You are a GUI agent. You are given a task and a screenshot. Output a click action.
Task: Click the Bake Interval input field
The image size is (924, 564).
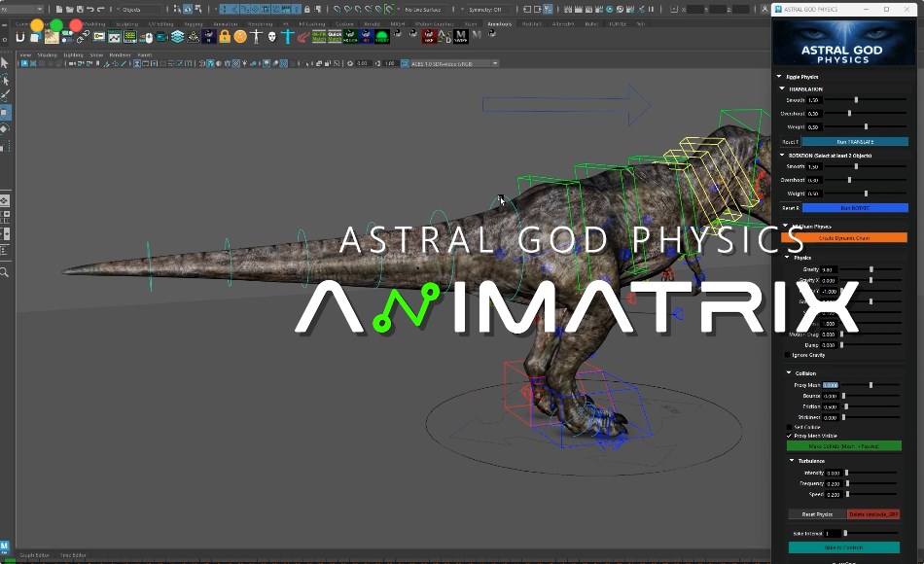click(x=834, y=533)
